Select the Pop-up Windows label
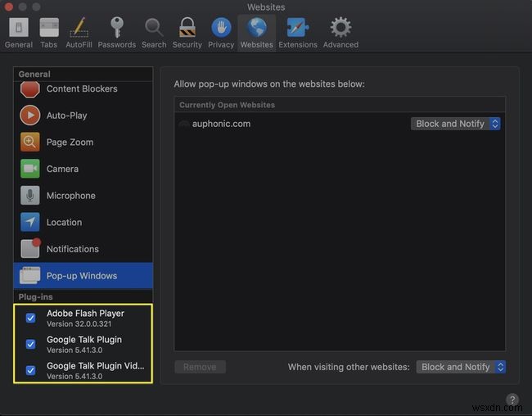The image size is (532, 416). (82, 276)
